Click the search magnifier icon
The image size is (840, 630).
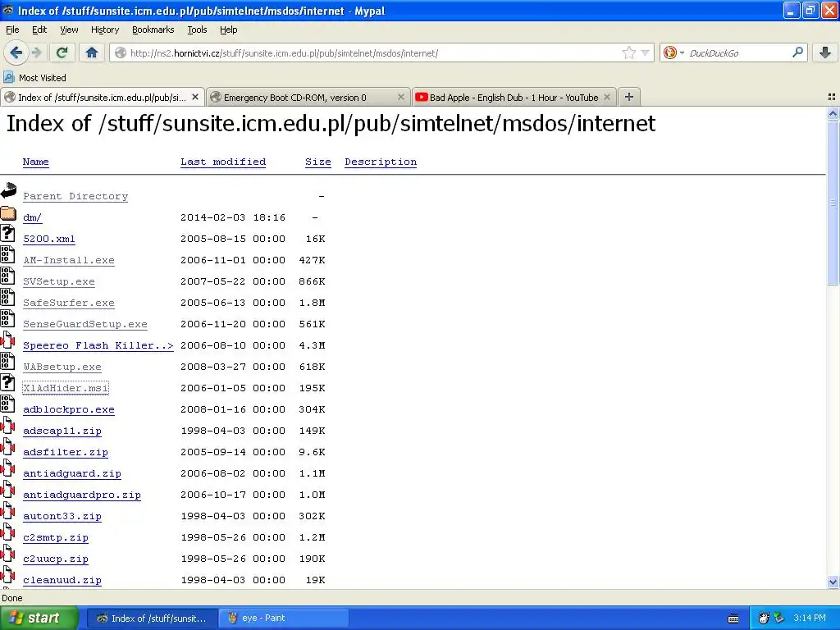[x=797, y=52]
